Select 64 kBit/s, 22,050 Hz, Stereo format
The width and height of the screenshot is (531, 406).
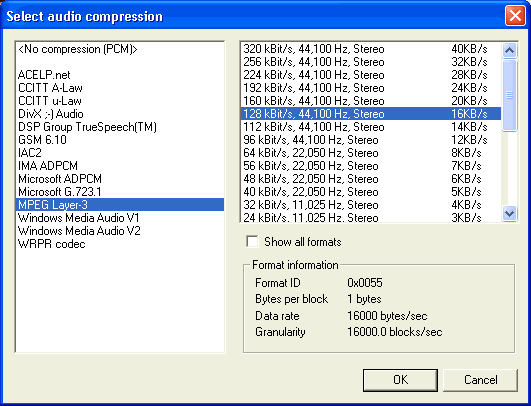pos(371,153)
